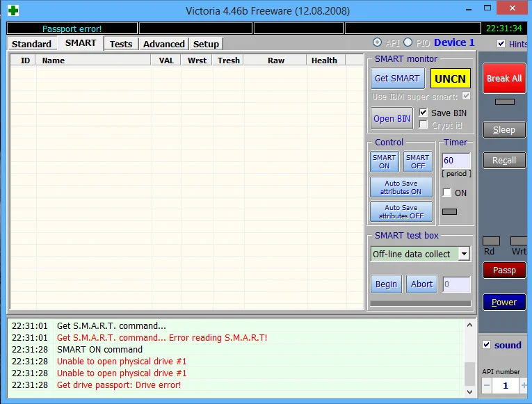Viewport: 532px width, 404px height.
Task: Select the API radio button
Action: point(377,42)
